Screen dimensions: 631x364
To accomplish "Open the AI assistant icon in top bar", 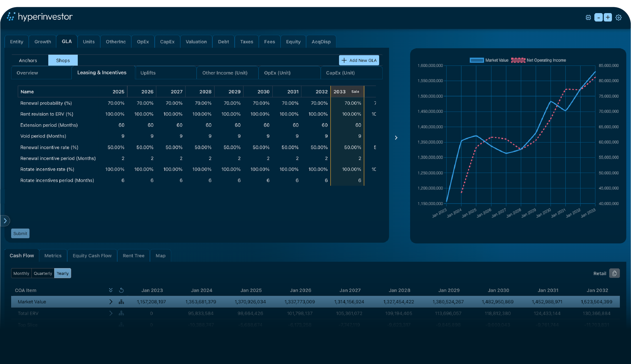I will (588, 17).
